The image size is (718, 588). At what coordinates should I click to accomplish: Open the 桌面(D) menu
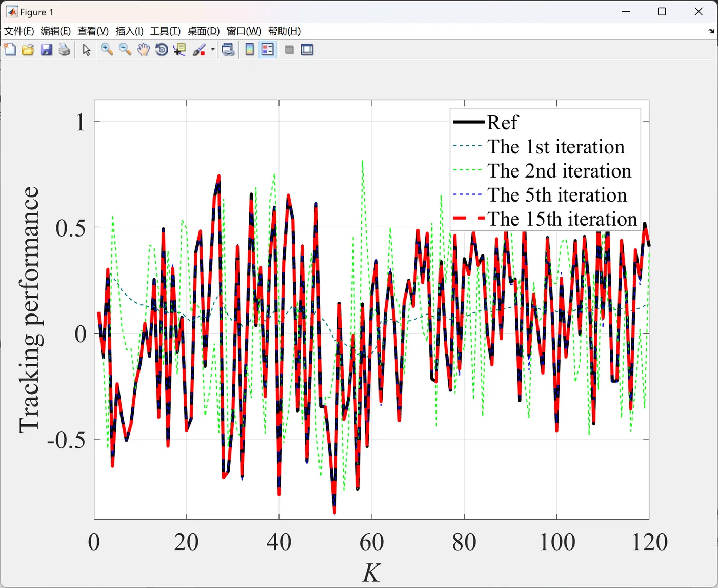204,31
